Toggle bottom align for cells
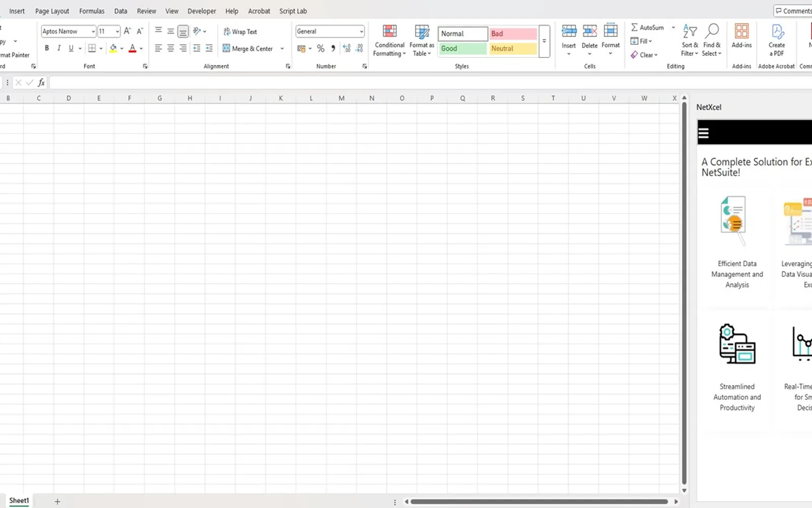The width and height of the screenshot is (812, 508). click(183, 31)
